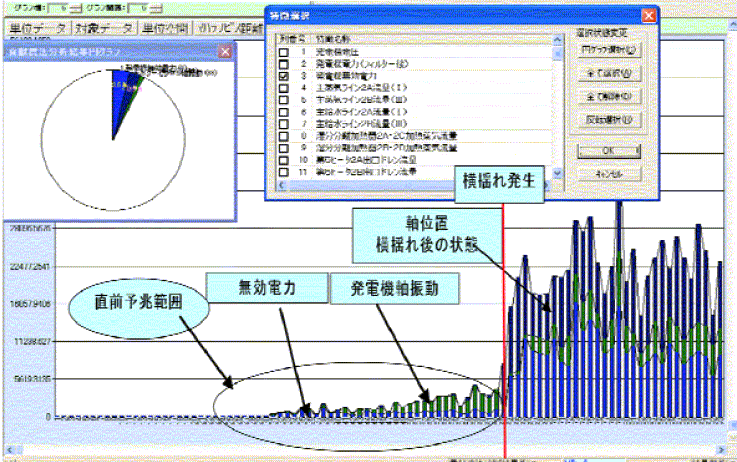Click the 全て選択(A) select-all button
The width and height of the screenshot is (737, 462).
(x=609, y=73)
